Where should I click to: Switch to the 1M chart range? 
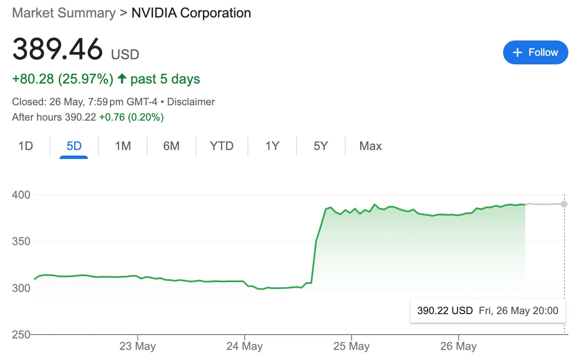(x=123, y=146)
